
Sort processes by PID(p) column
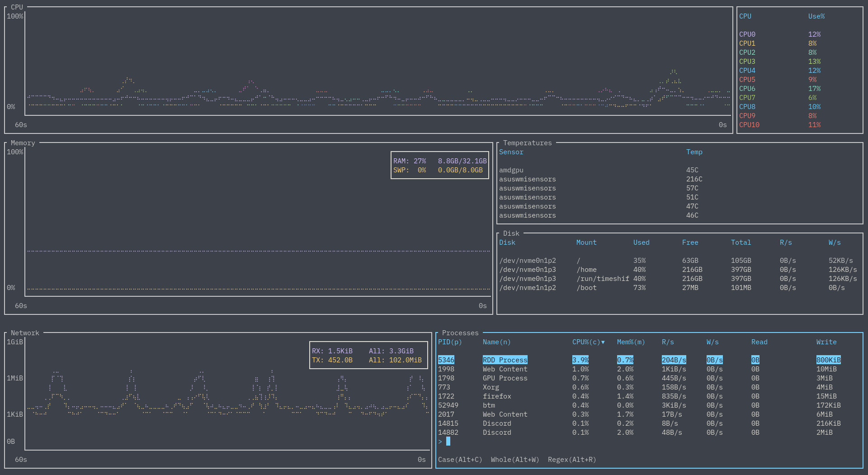[450, 342]
